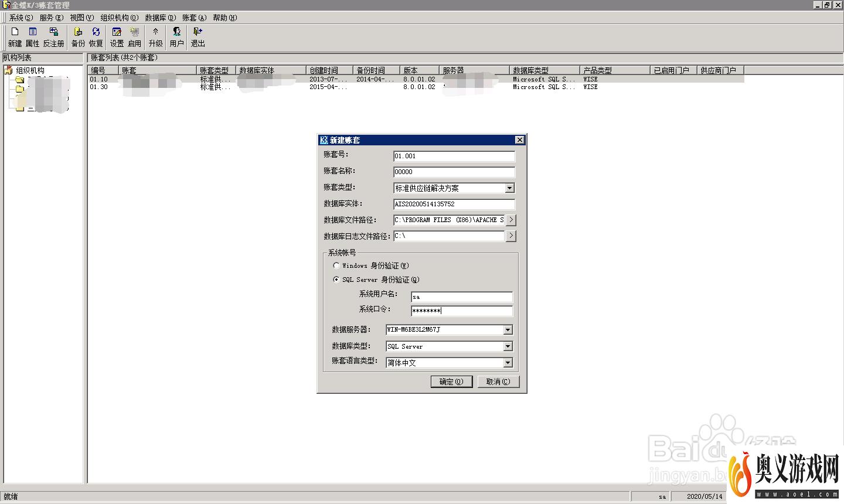This screenshot has width=844, height=504.
Task: Click the 新建 (New) toolbar icon
Action: (x=15, y=36)
